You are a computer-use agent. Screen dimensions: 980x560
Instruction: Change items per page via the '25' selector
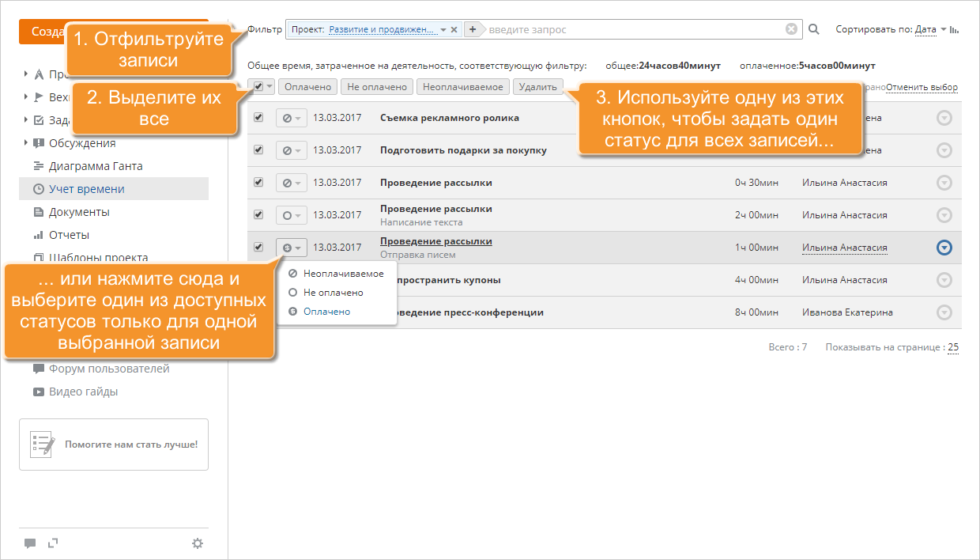952,347
